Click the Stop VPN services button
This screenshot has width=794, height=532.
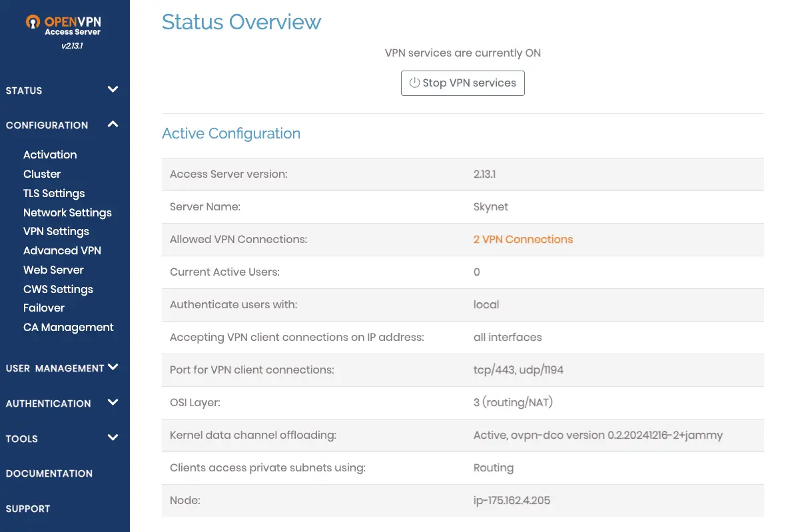pos(462,83)
